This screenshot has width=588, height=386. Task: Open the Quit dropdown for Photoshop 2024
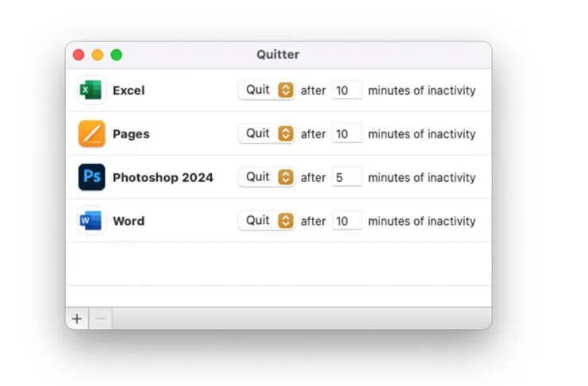click(267, 177)
